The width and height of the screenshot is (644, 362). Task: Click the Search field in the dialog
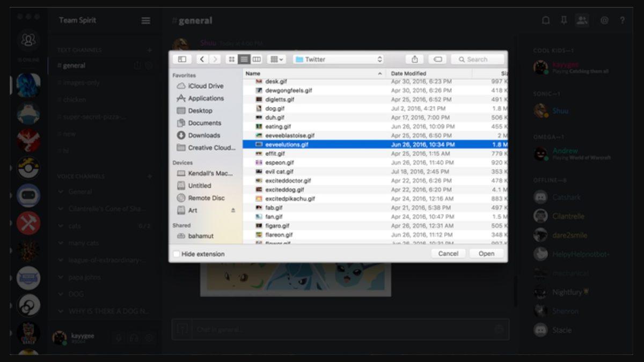point(477,59)
